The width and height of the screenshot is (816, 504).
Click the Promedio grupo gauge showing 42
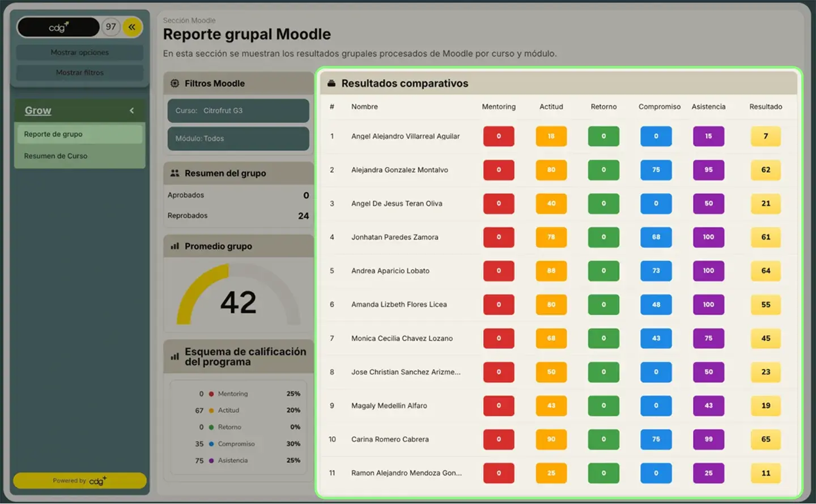click(x=239, y=294)
